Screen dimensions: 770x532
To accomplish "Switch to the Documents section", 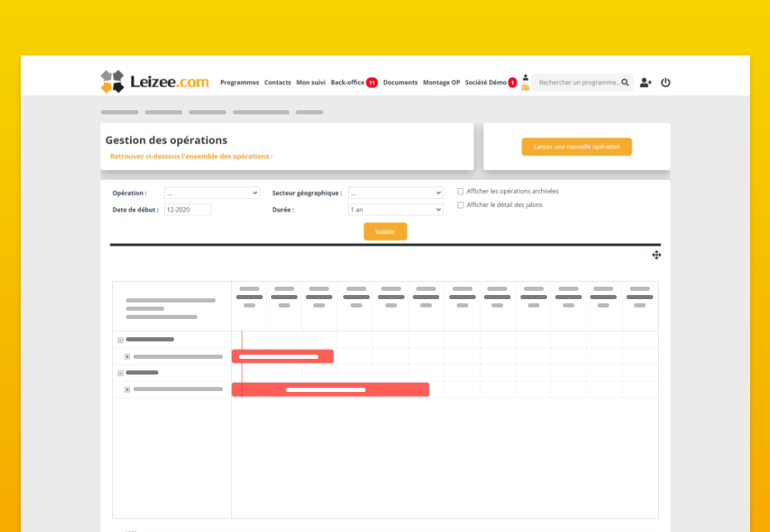I will click(x=400, y=82).
